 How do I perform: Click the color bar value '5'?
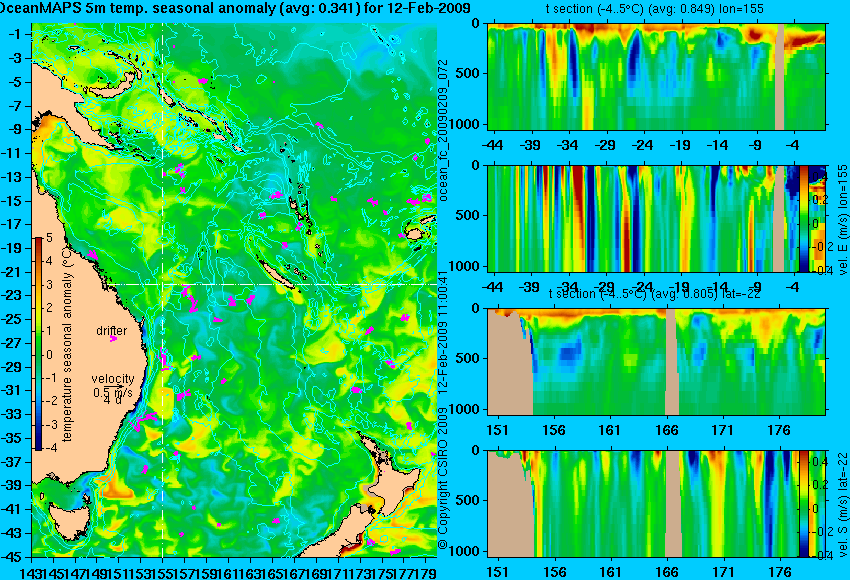click(49, 237)
